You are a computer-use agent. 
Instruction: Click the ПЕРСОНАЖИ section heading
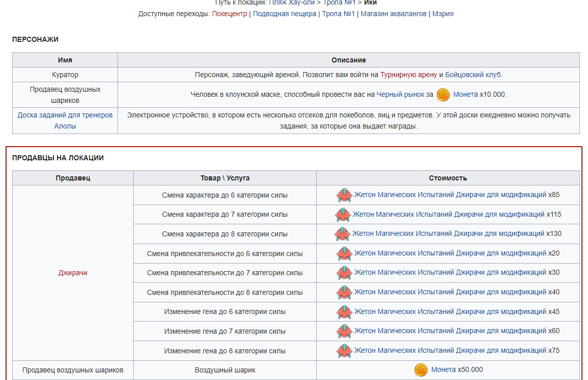[35, 39]
